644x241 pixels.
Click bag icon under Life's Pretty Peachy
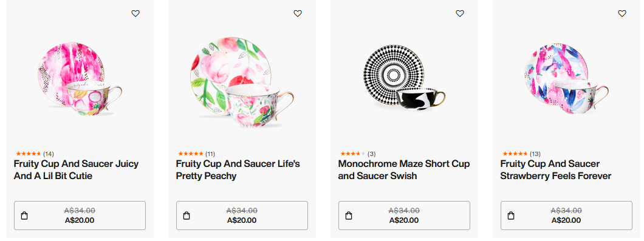click(187, 216)
